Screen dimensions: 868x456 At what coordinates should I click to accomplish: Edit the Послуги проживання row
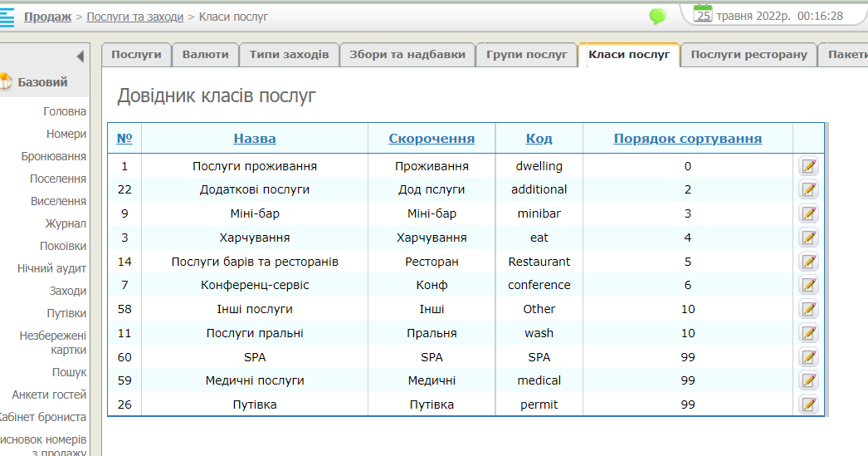(x=808, y=166)
